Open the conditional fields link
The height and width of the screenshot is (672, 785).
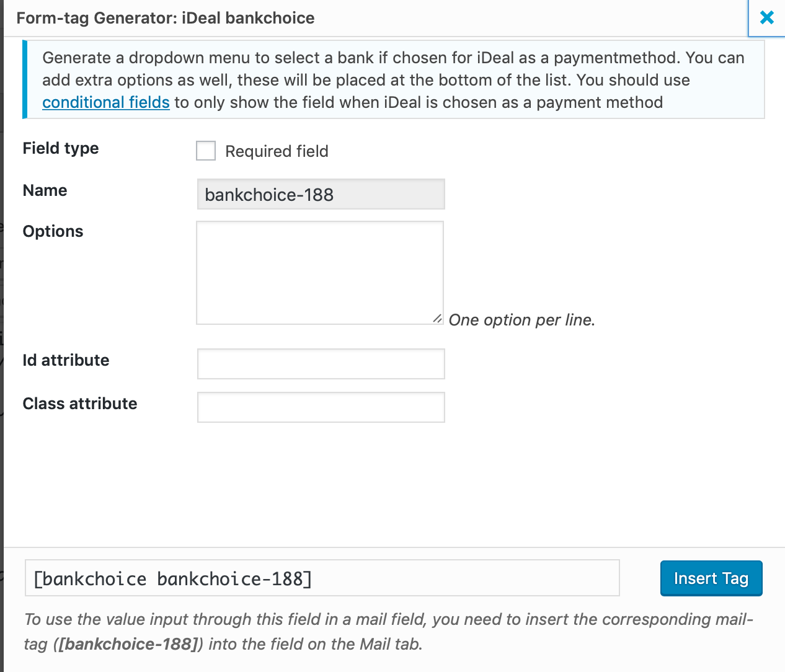click(x=106, y=102)
